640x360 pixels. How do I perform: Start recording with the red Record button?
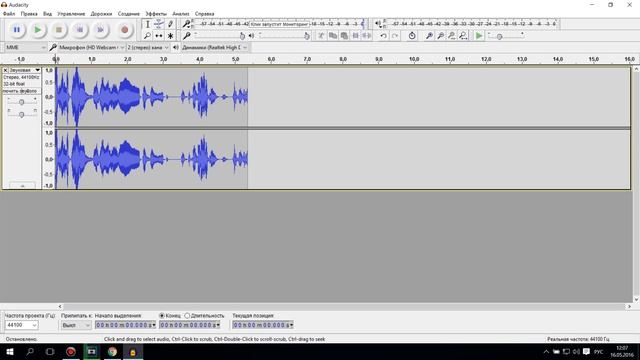click(124, 30)
